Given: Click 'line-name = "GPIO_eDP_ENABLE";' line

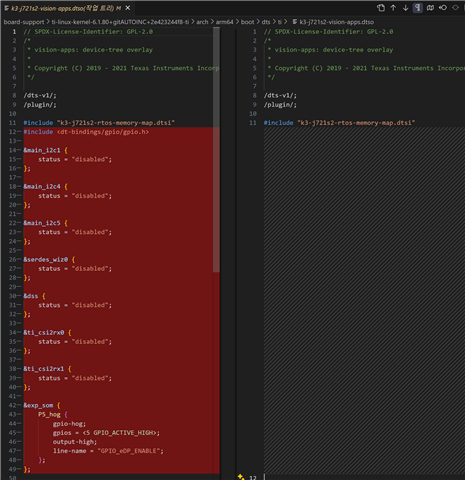Looking at the screenshot, I should [x=108, y=451].
